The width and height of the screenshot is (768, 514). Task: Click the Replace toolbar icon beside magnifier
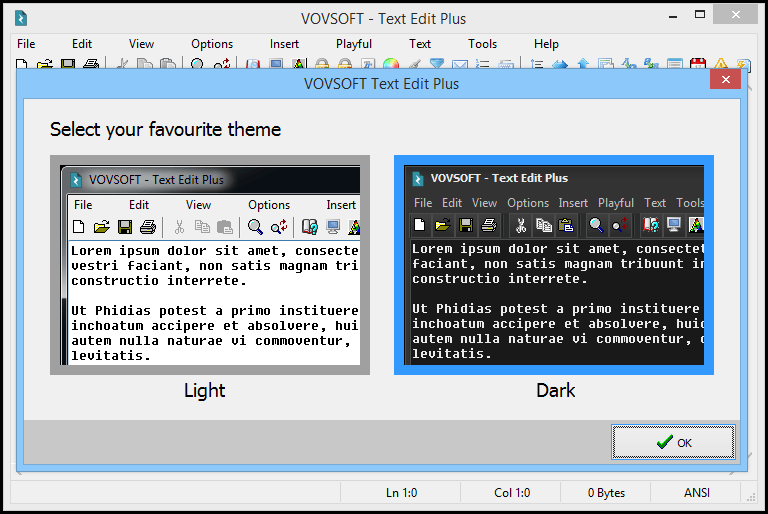(222, 64)
